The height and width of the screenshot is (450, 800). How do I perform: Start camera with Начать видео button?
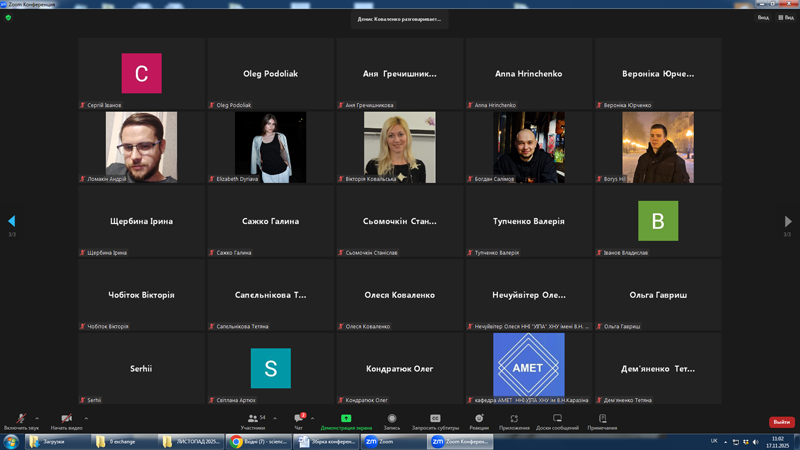pos(66,420)
